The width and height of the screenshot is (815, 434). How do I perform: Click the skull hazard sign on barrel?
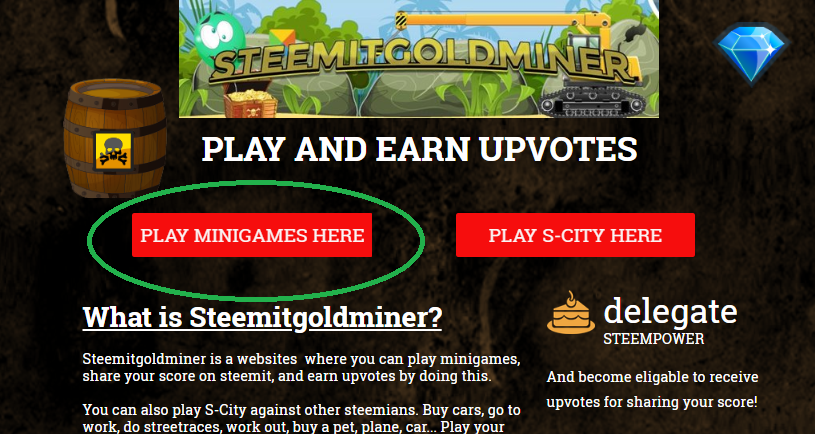click(113, 151)
